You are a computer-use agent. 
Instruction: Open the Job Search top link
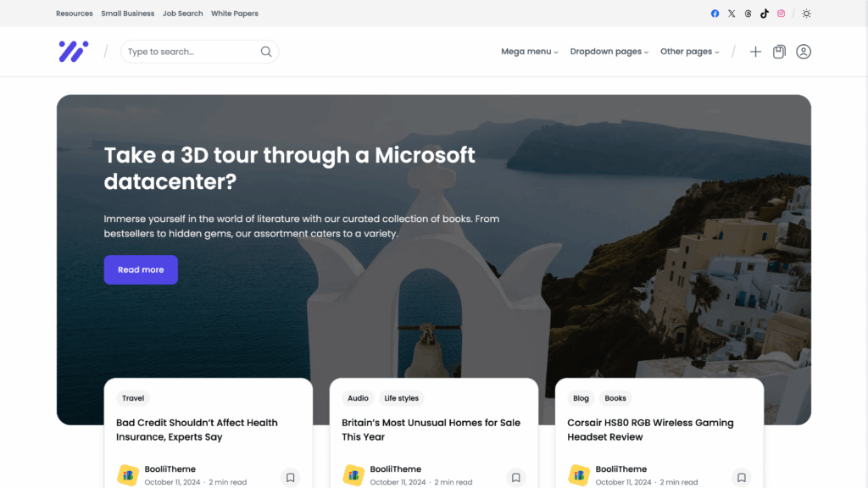pos(183,14)
